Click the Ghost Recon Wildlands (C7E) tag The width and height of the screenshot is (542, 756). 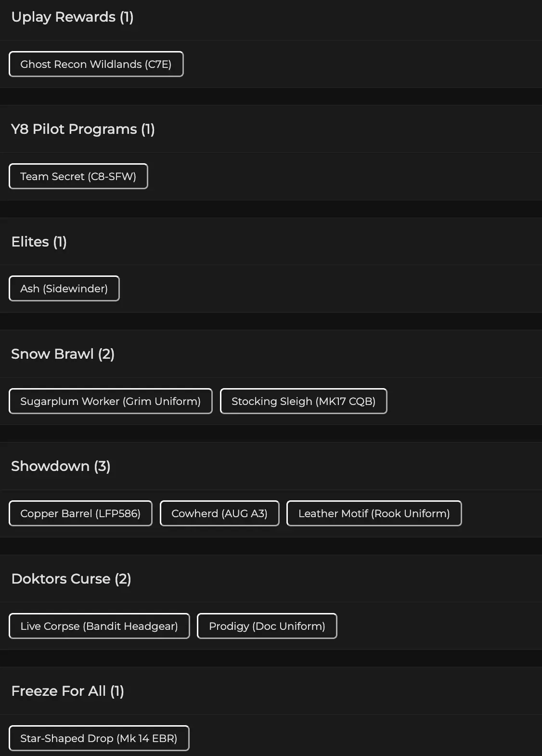(x=96, y=64)
